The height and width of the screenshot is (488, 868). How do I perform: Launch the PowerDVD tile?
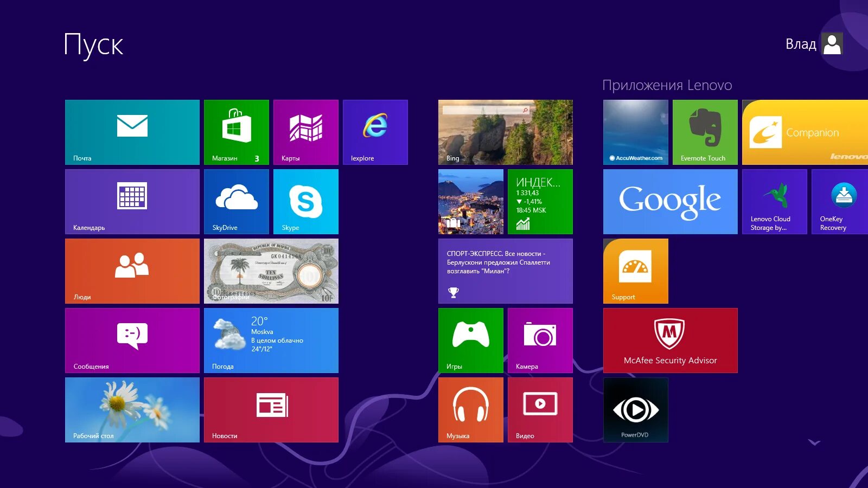tap(636, 410)
